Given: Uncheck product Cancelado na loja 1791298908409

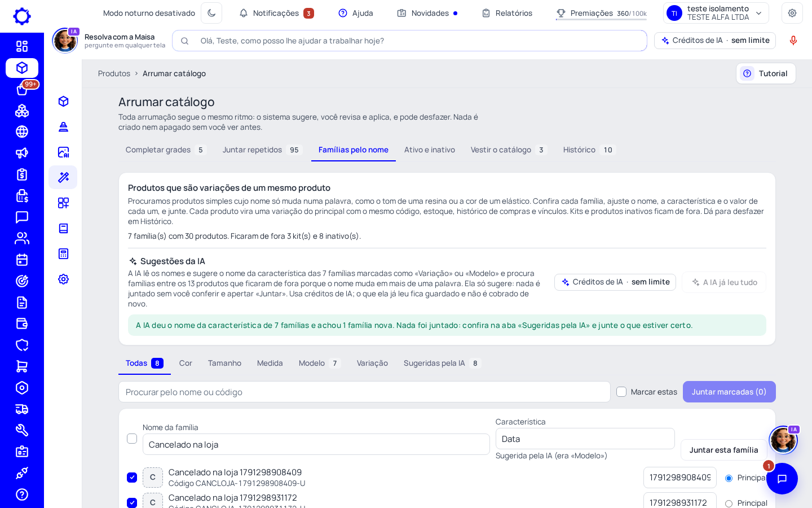Looking at the screenshot, I should tap(132, 478).
